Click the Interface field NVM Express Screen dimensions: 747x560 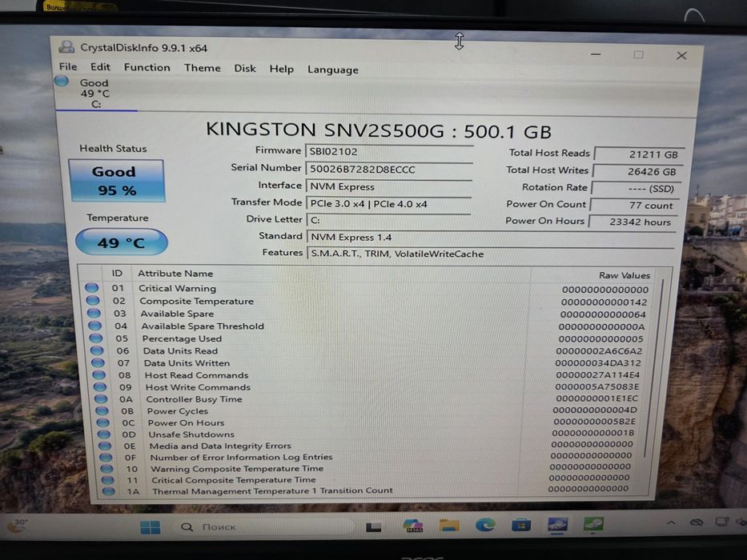pos(389,186)
